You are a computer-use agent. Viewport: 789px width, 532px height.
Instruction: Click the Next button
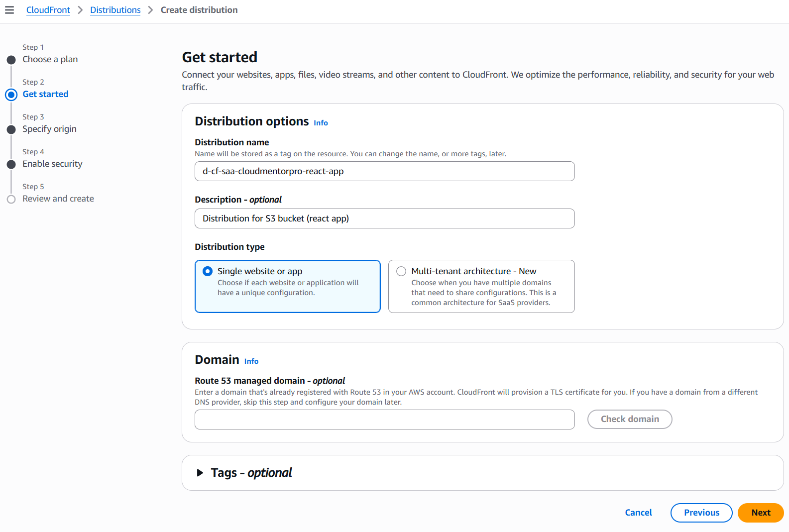pyautogui.click(x=761, y=513)
